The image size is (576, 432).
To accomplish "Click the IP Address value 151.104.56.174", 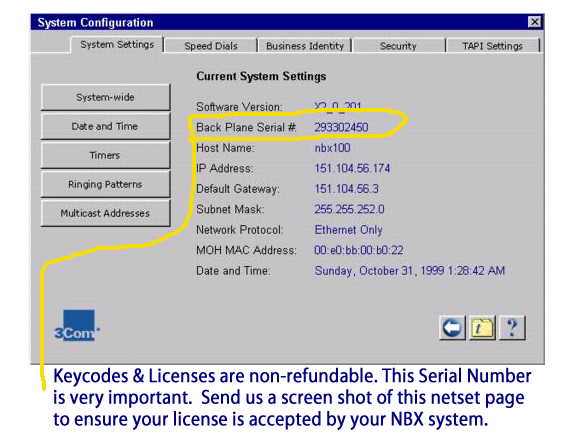I will click(352, 168).
